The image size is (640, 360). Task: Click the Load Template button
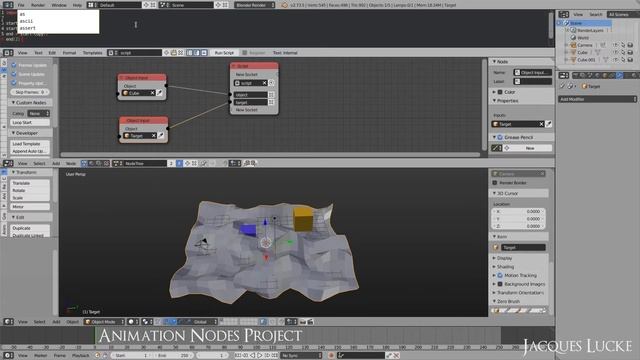(x=30, y=144)
